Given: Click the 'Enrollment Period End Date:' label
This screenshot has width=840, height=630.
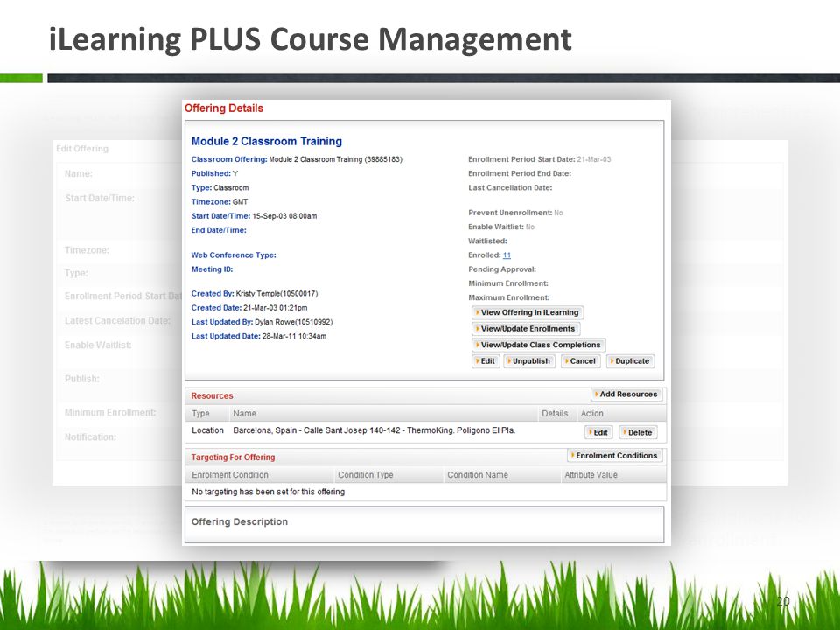Looking at the screenshot, I should pyautogui.click(x=520, y=173).
